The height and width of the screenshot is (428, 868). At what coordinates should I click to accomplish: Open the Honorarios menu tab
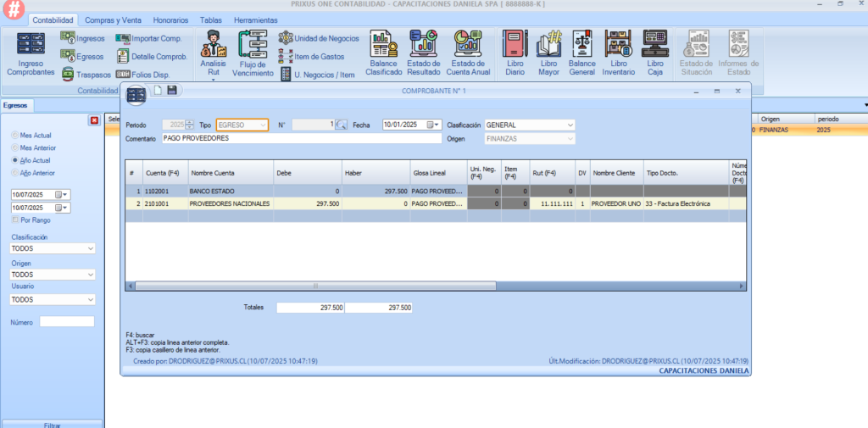click(171, 19)
